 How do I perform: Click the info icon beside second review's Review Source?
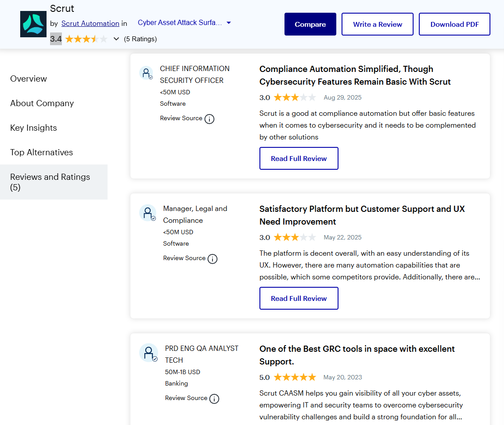(x=212, y=259)
